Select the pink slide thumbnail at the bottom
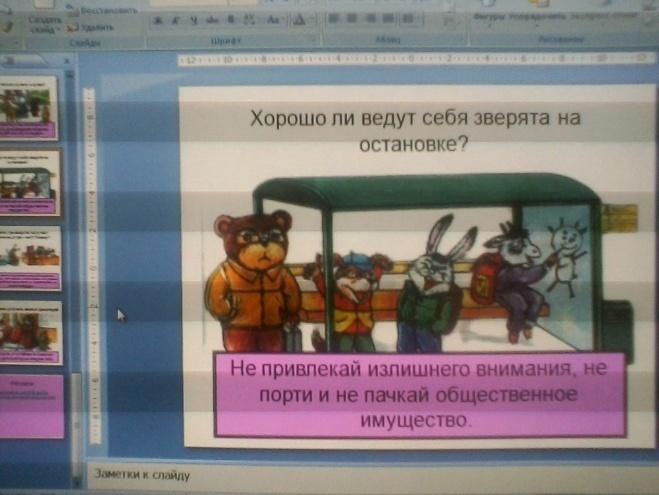 [32, 406]
